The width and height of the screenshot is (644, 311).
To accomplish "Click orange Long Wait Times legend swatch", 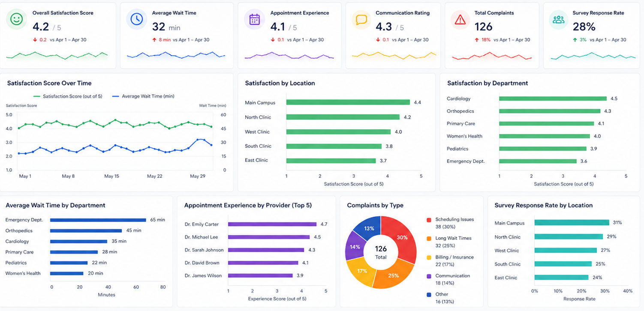I will 429,239.
